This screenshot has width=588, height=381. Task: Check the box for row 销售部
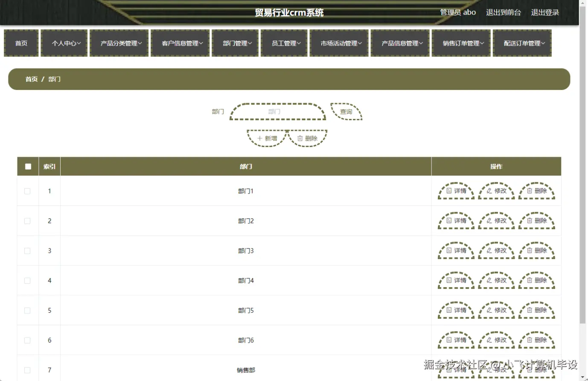pyautogui.click(x=27, y=370)
